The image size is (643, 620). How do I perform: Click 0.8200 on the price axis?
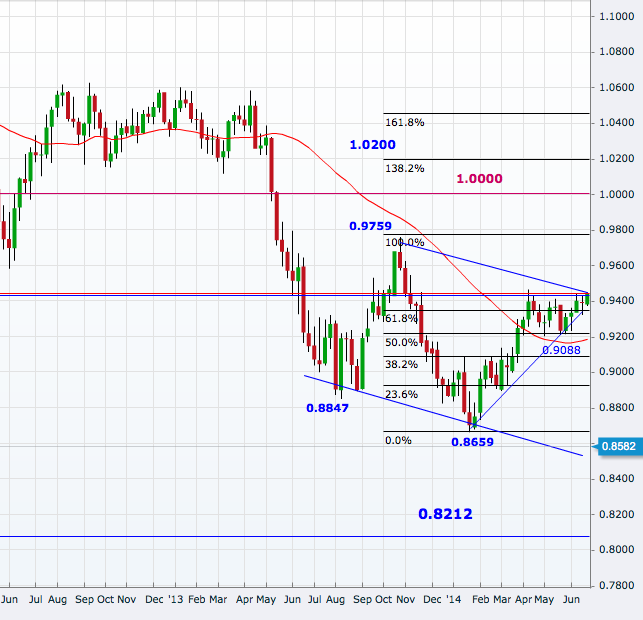617,514
